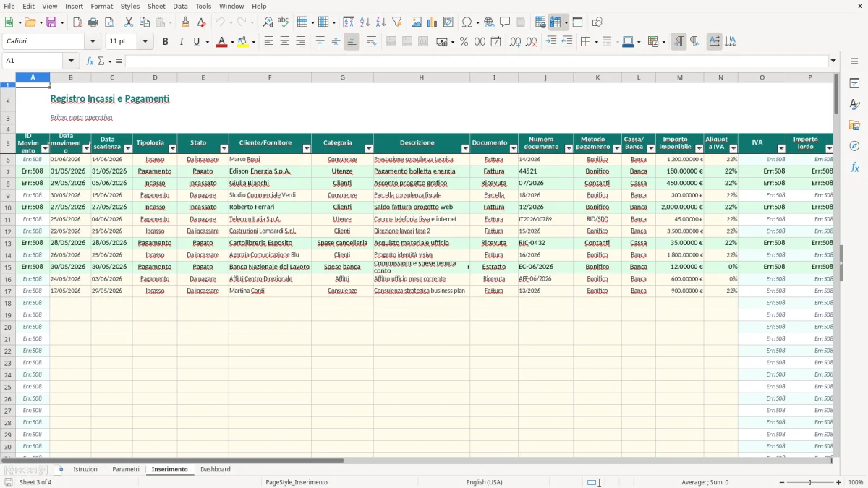Click the Add Decimal Place icon

(x=516, y=42)
